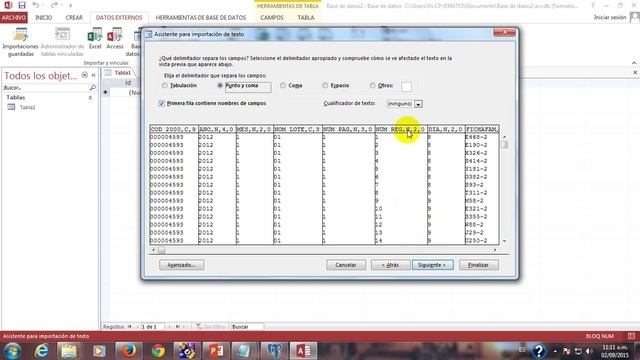This screenshot has height=360, width=640.
Task: Click the NUM_REG column header in preview
Action: 401,129
